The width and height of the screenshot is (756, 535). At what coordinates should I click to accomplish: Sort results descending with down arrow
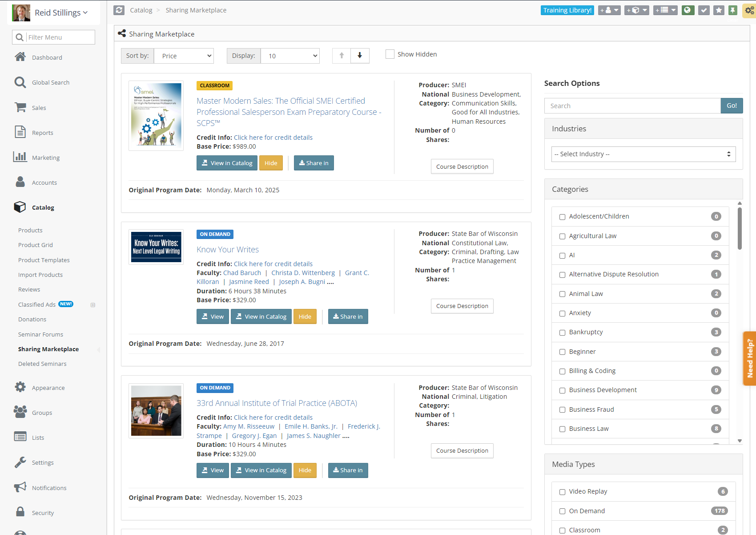pyautogui.click(x=360, y=56)
